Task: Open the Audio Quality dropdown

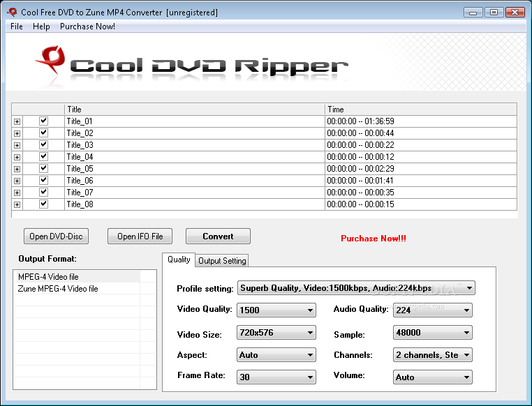Action: [433, 310]
